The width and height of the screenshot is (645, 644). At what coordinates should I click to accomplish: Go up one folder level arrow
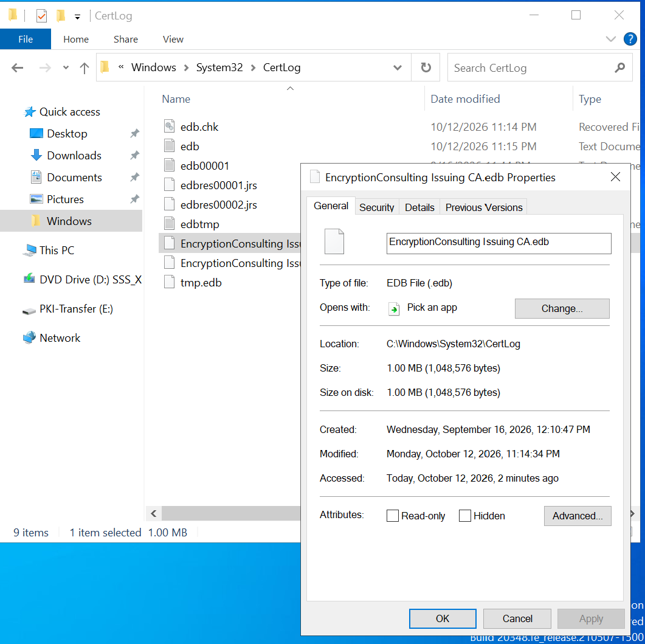click(85, 68)
